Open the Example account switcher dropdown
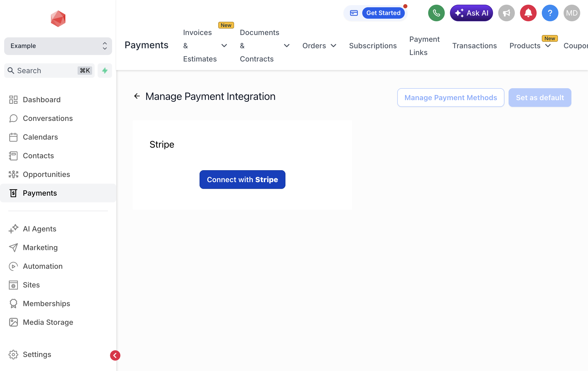The image size is (588, 371). [58, 46]
